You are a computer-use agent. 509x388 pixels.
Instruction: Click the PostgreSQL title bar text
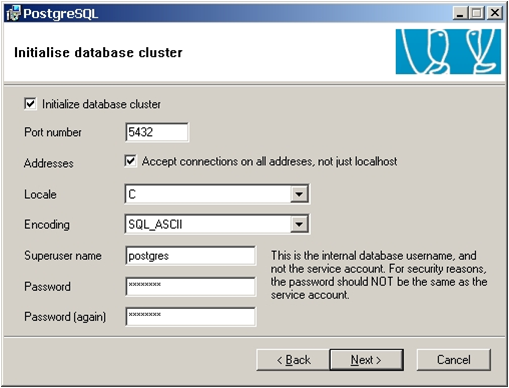(61, 14)
